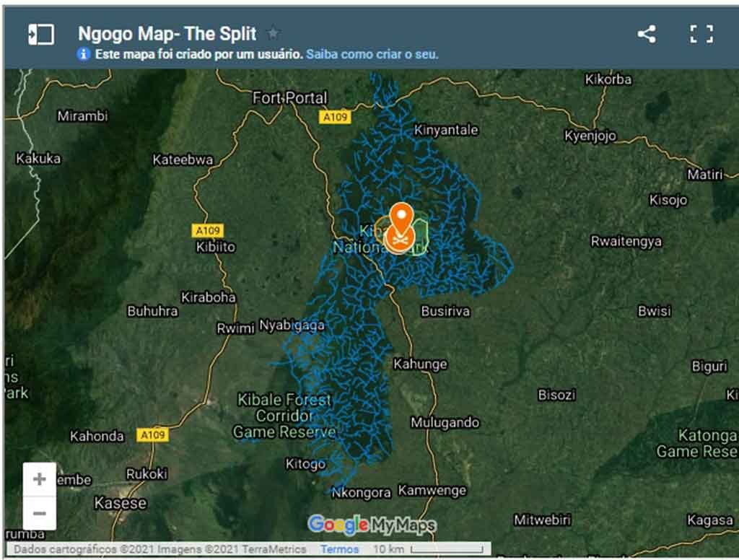Select the orange location pin marker
Viewport: 739px width, 560px height.
click(x=401, y=216)
